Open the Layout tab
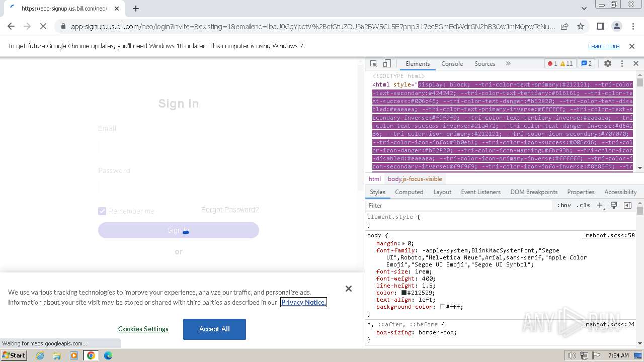The width and height of the screenshot is (644, 362). (x=442, y=192)
